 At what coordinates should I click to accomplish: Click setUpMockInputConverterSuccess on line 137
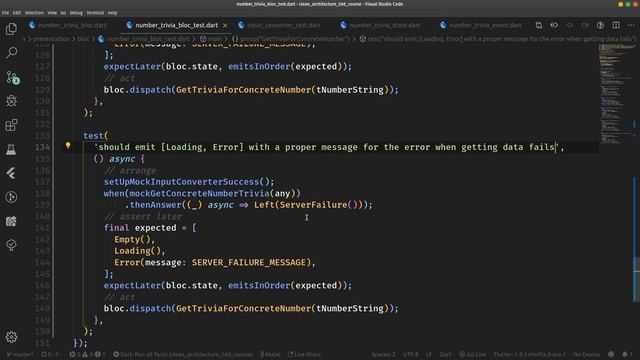coord(181,182)
